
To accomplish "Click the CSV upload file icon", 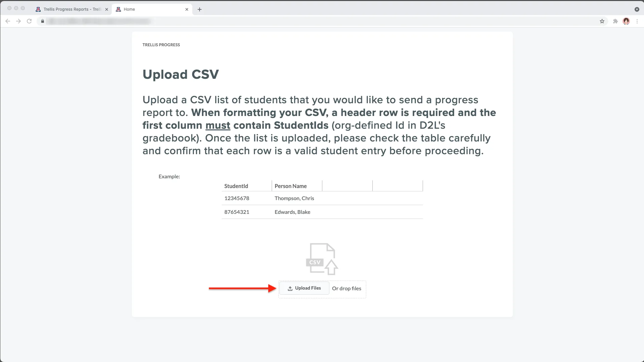I will pyautogui.click(x=322, y=259).
